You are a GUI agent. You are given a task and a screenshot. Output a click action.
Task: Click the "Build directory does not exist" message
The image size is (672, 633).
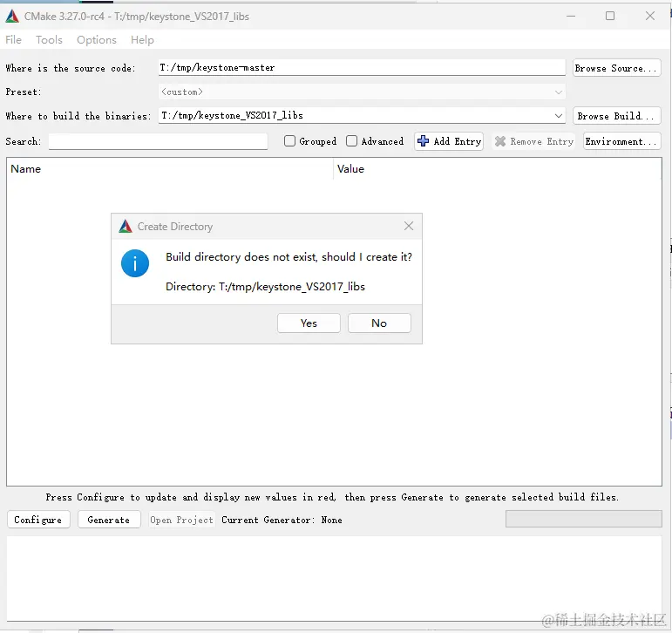(288, 257)
